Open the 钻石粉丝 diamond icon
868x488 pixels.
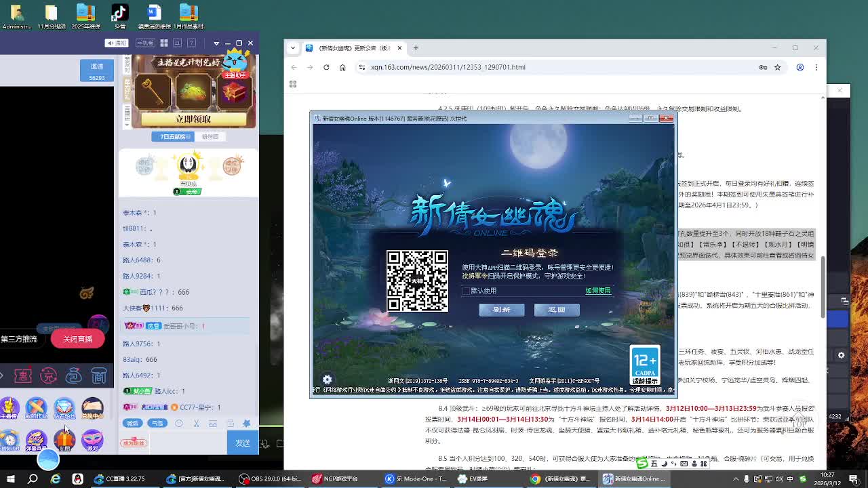click(x=64, y=408)
